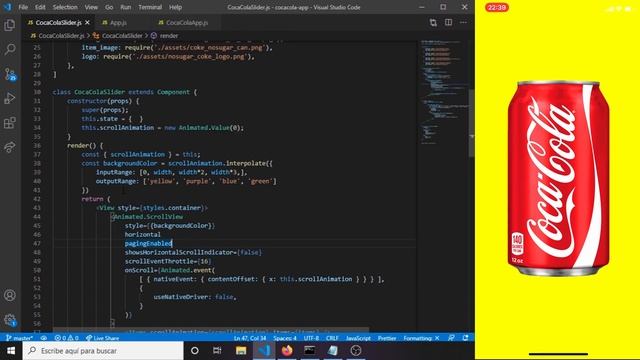Change file encoding UTF-8
640x360 pixels.
point(311,338)
